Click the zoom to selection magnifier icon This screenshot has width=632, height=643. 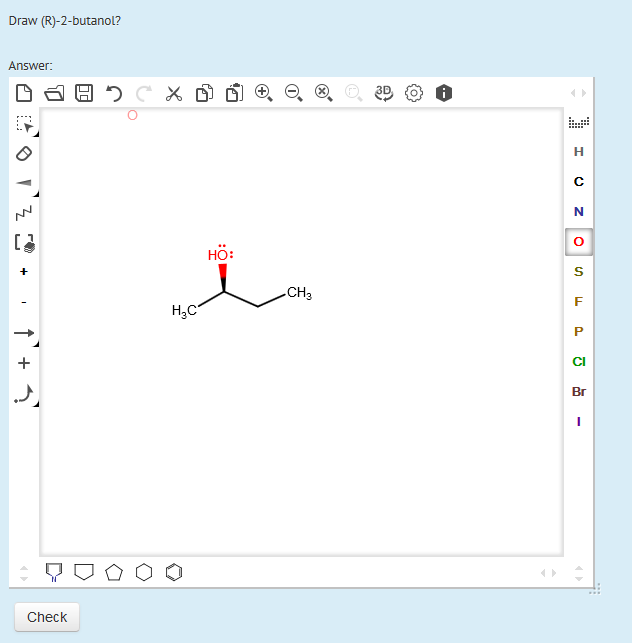pos(354,93)
